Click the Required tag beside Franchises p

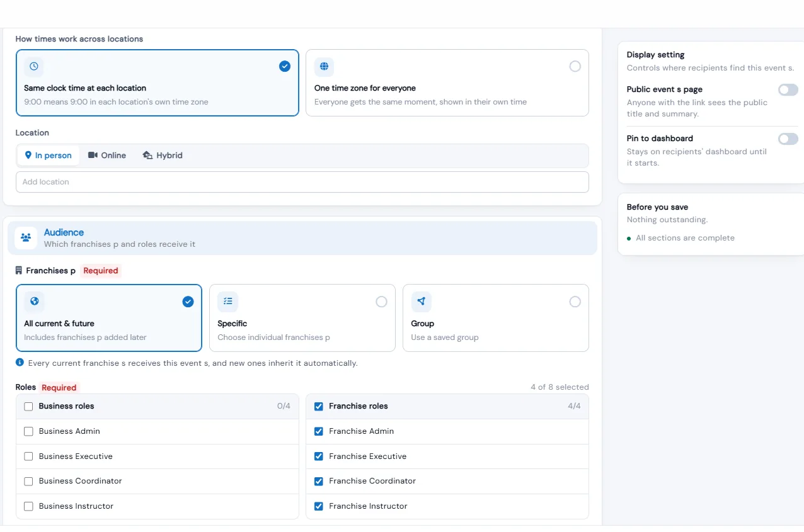pyautogui.click(x=101, y=271)
